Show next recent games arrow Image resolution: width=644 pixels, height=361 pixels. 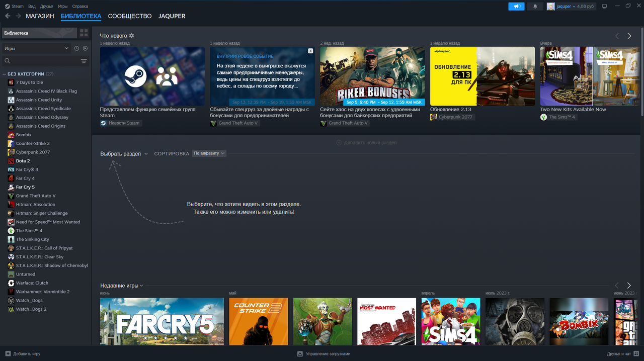coord(629,286)
